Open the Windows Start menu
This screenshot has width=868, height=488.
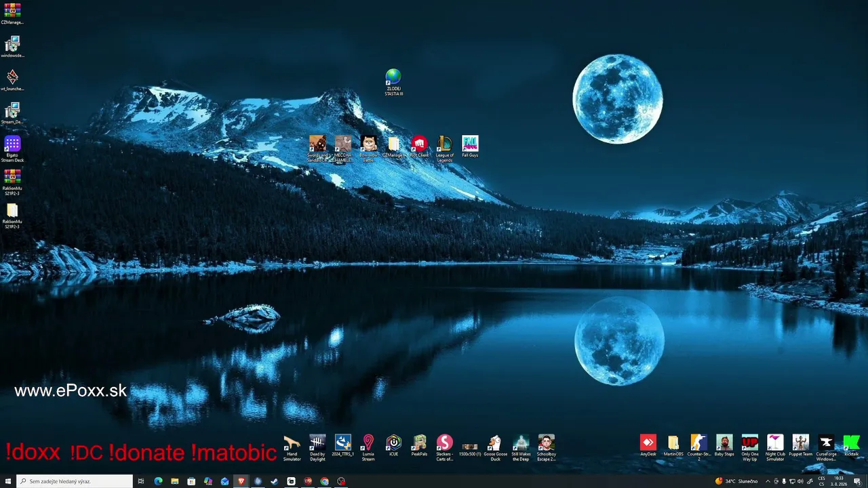coord(8,481)
